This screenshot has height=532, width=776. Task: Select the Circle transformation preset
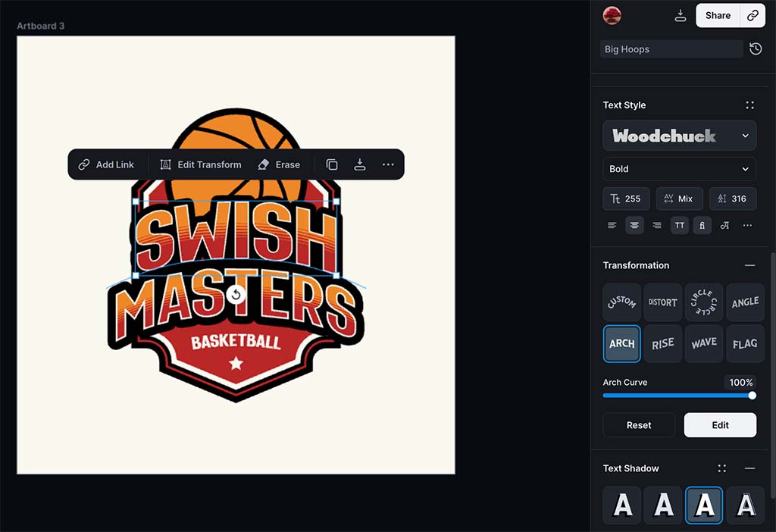(x=704, y=302)
